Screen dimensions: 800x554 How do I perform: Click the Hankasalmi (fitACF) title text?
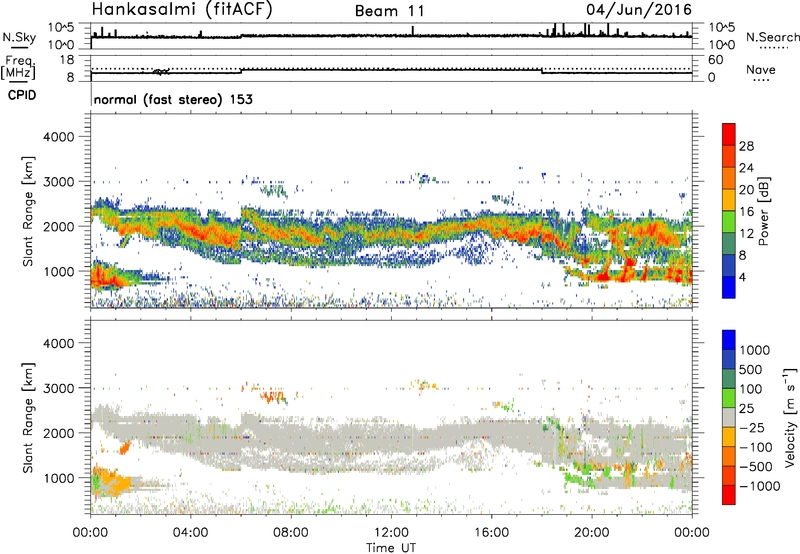(182, 9)
